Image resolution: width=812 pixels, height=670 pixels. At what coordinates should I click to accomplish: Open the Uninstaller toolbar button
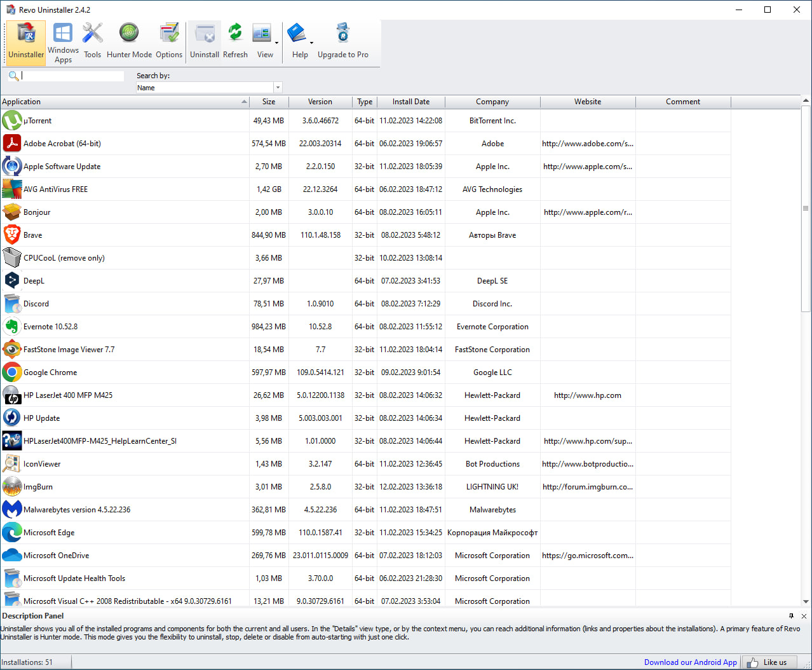[26, 42]
